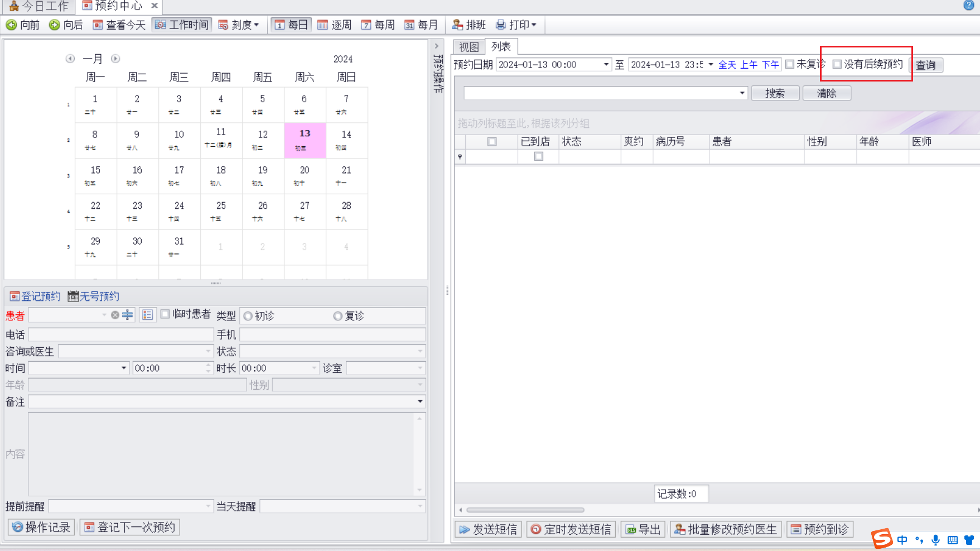Click the 向后 forward arrow icon
Image resolution: width=980 pixels, height=551 pixels.
(54, 25)
